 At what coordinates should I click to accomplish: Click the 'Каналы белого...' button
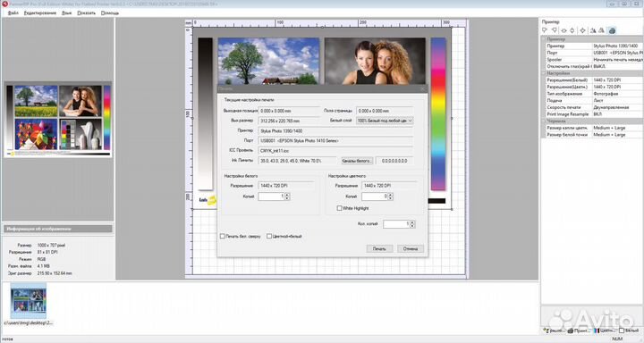[357, 161]
